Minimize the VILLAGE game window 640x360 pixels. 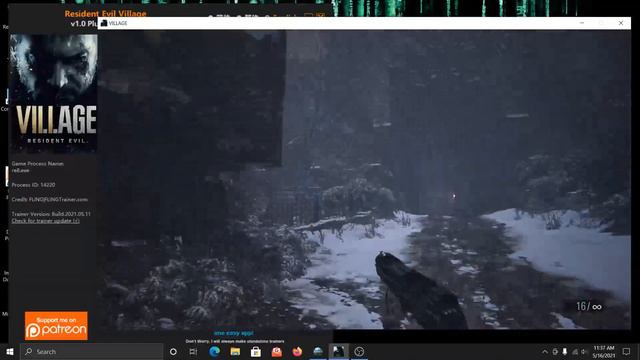tap(582, 23)
